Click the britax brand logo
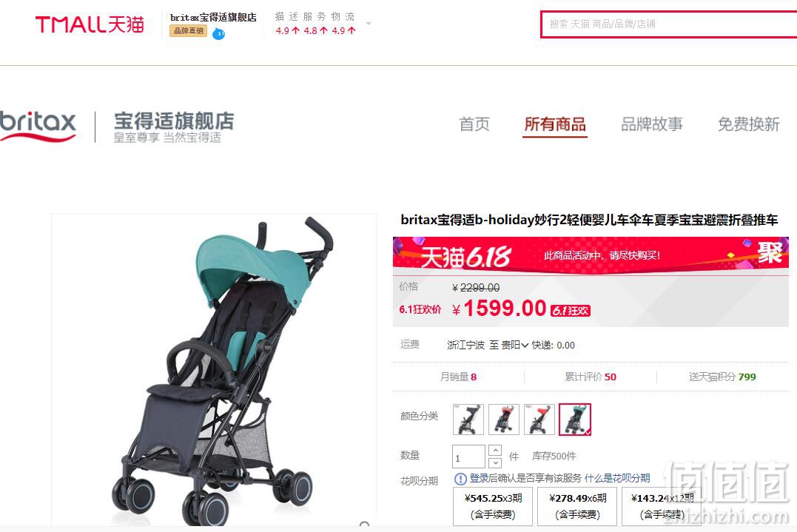The width and height of the screenshot is (797, 532). [38, 125]
